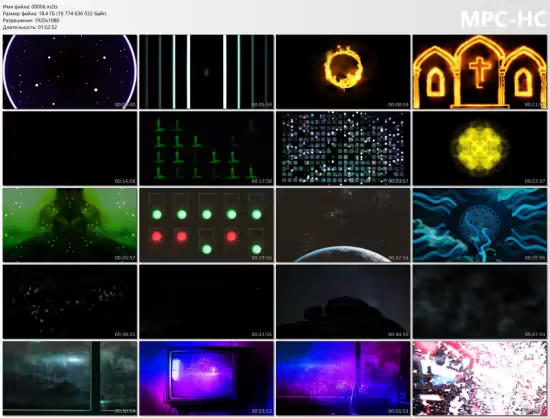The height and width of the screenshot is (418, 550).
Task: Open the dark smoky clouds thumbnail
Action: click(479, 302)
